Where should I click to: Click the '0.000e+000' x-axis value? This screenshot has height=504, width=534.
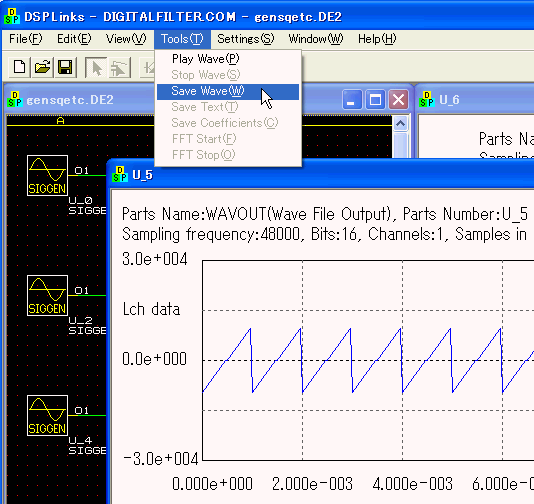pyautogui.click(x=212, y=484)
